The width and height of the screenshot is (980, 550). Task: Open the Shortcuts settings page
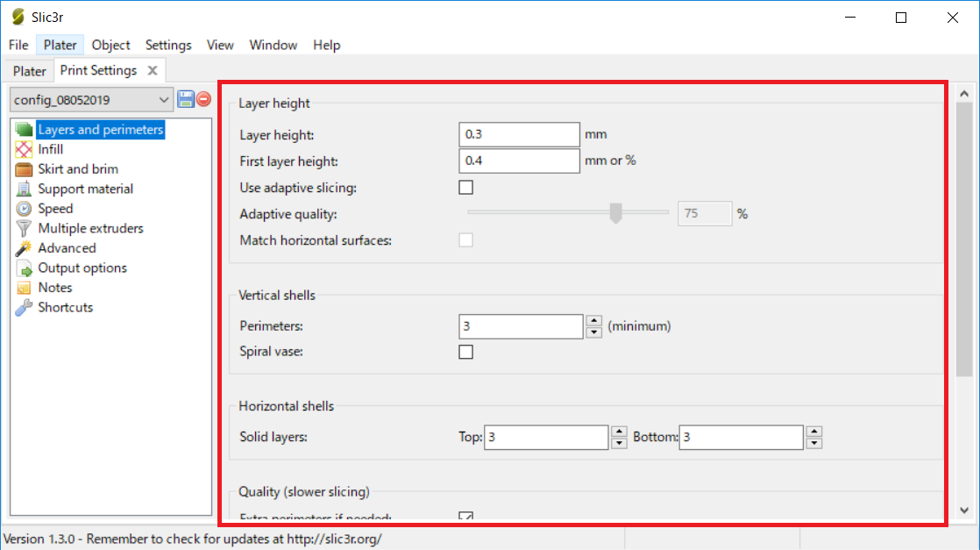point(65,307)
